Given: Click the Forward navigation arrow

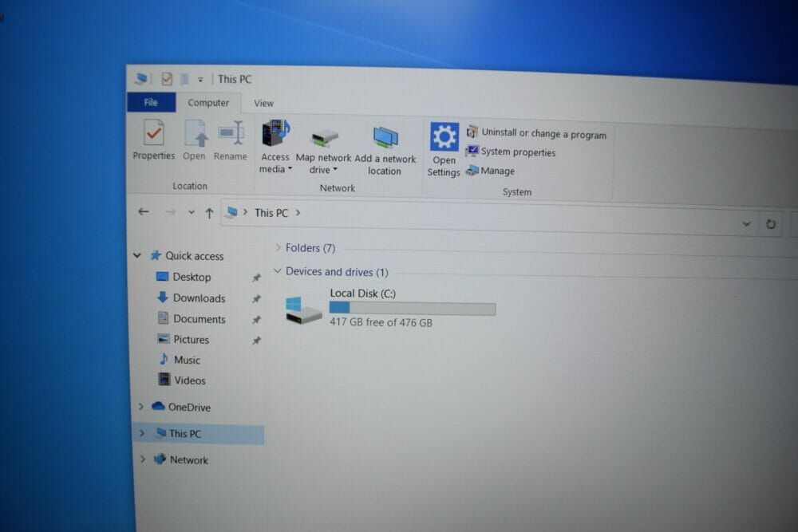Looking at the screenshot, I should click(x=170, y=212).
